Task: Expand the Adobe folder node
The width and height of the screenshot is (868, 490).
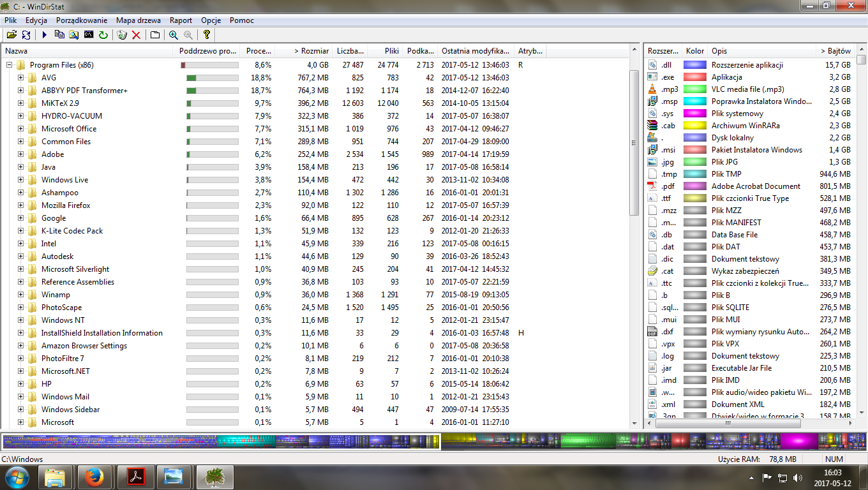Action: coord(20,154)
